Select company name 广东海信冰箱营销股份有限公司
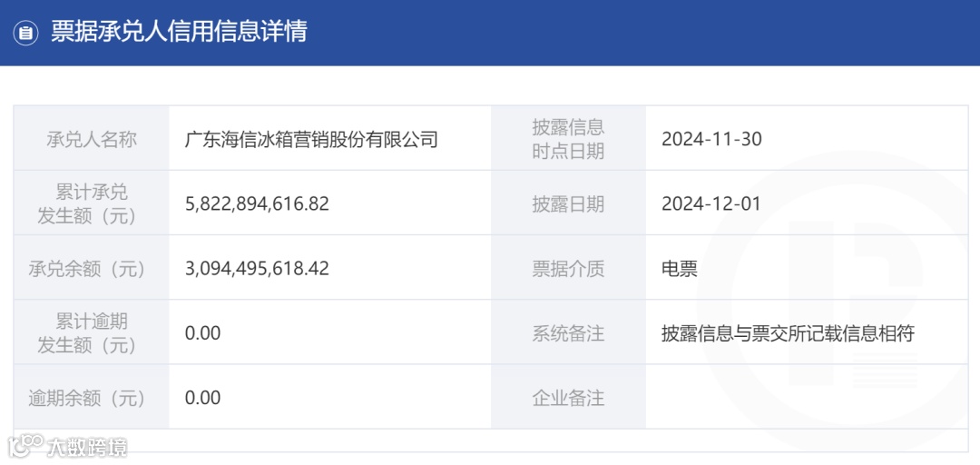980x465 pixels. pyautogui.click(x=310, y=139)
